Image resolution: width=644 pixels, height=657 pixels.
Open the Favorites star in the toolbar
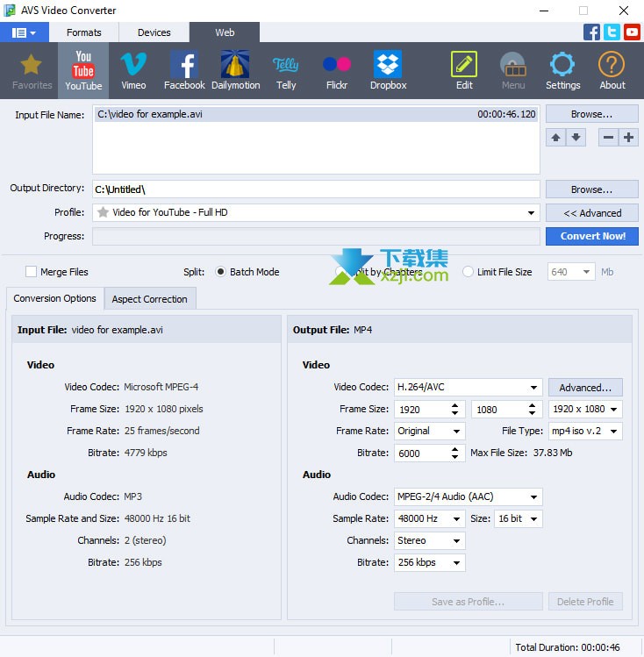[x=32, y=71]
